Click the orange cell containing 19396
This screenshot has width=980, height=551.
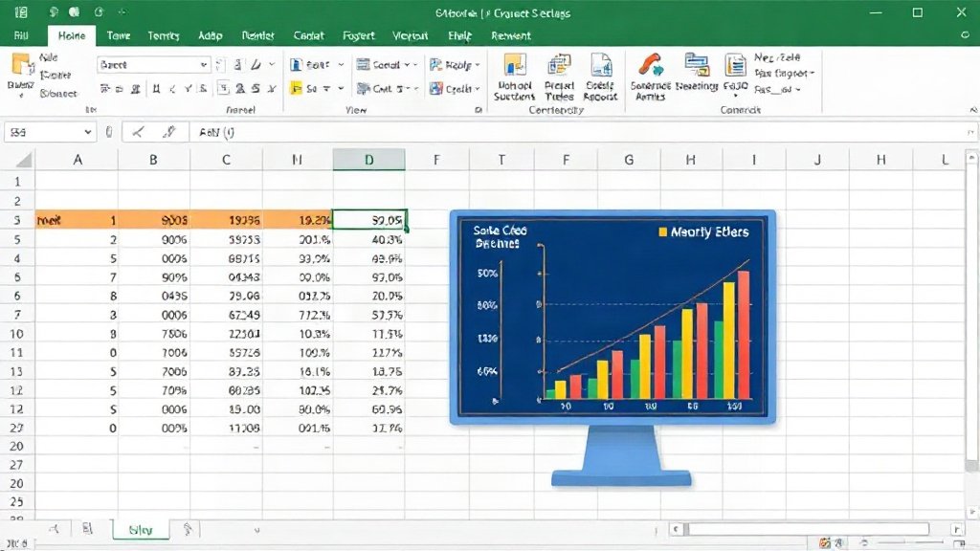coord(226,220)
